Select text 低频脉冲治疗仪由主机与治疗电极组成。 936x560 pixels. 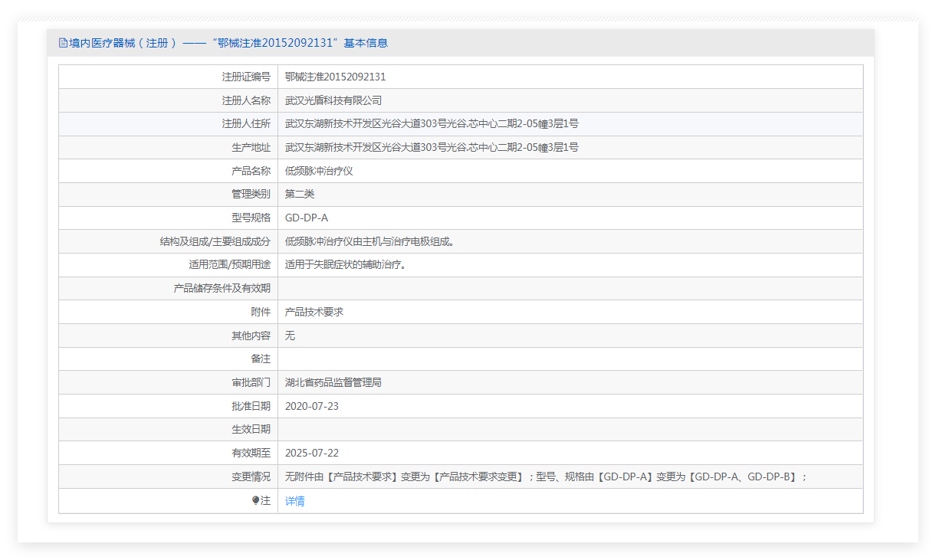(x=372, y=241)
